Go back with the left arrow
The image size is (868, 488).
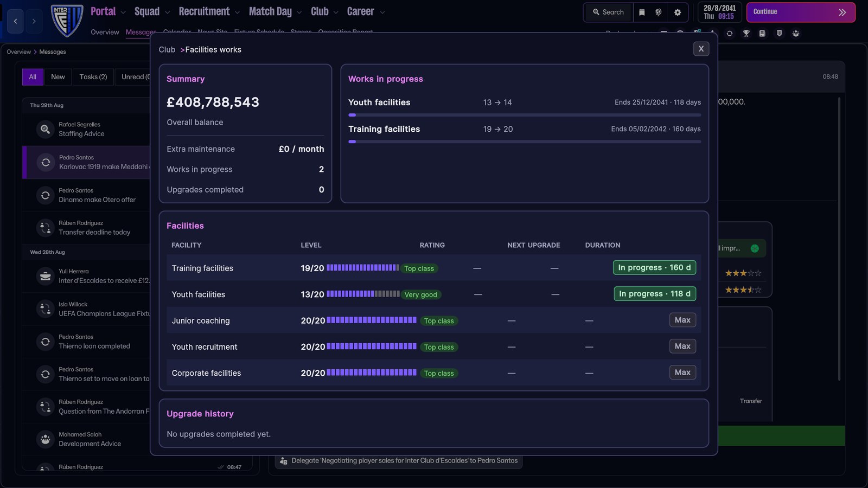pos(15,21)
